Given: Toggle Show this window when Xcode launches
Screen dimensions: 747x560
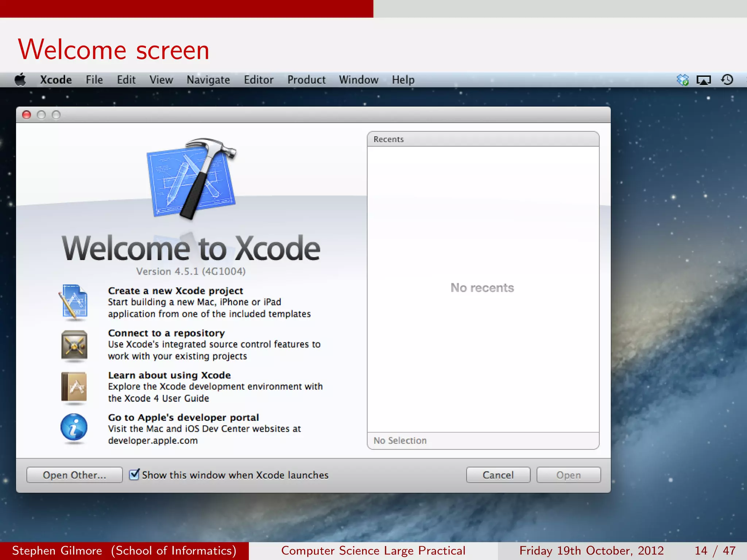Looking at the screenshot, I should click(134, 475).
